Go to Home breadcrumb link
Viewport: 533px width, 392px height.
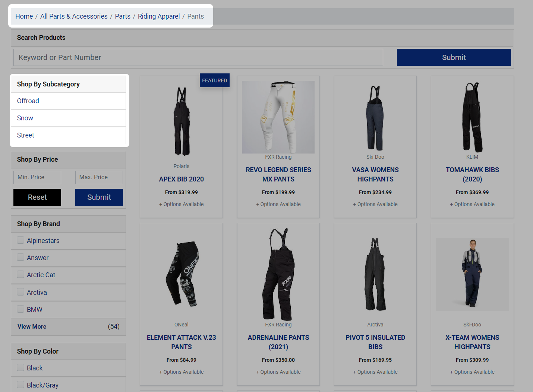pyautogui.click(x=24, y=16)
